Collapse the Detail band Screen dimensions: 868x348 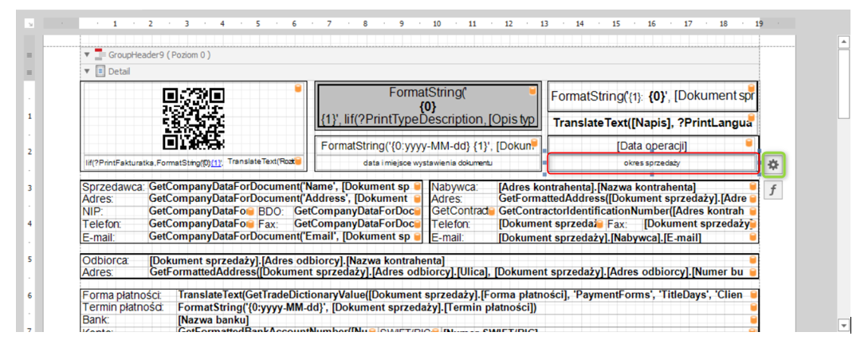coord(87,71)
